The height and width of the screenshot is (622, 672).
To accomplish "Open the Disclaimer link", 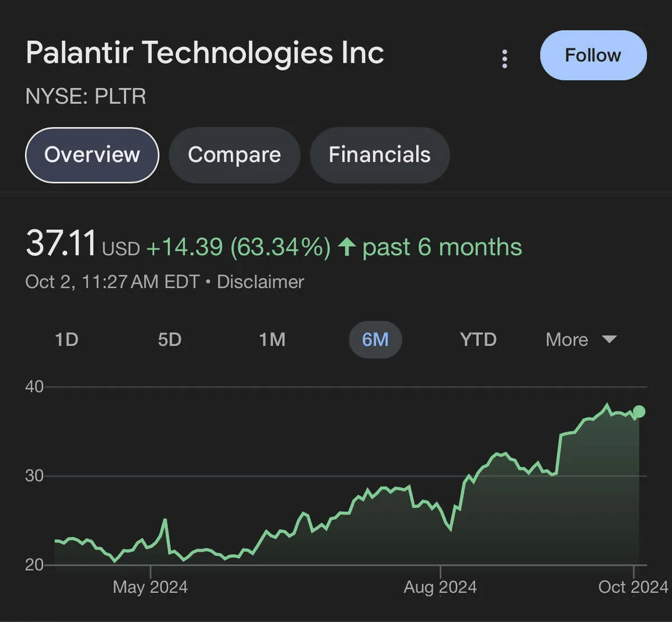I will [260, 282].
